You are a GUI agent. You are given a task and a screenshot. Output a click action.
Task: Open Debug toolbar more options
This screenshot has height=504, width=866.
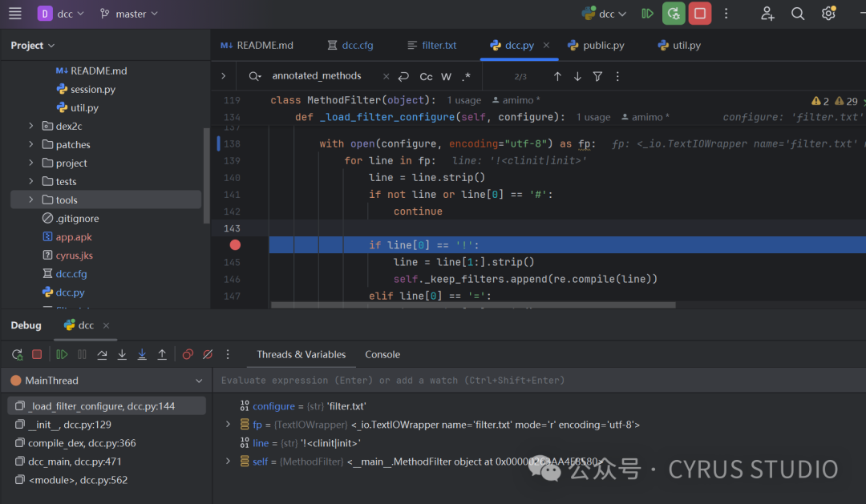tap(228, 354)
